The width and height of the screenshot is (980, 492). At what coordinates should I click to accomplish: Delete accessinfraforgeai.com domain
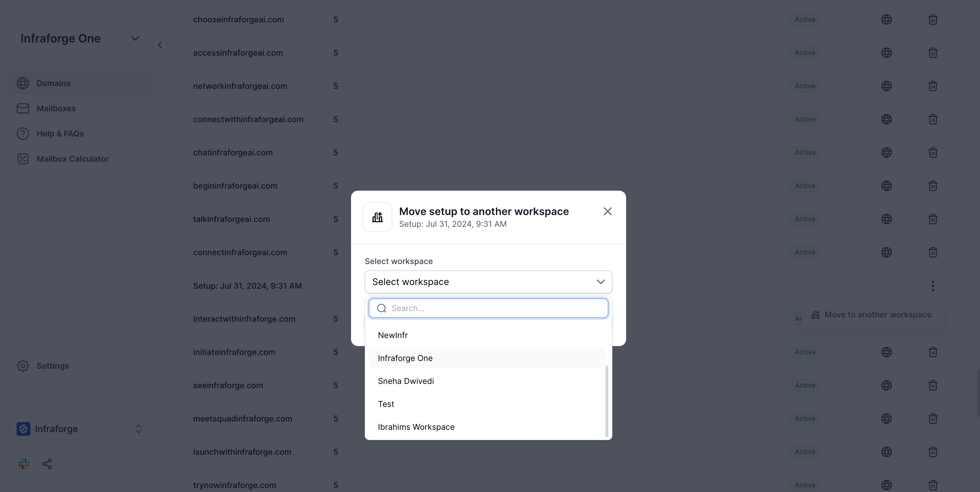pyautogui.click(x=933, y=52)
